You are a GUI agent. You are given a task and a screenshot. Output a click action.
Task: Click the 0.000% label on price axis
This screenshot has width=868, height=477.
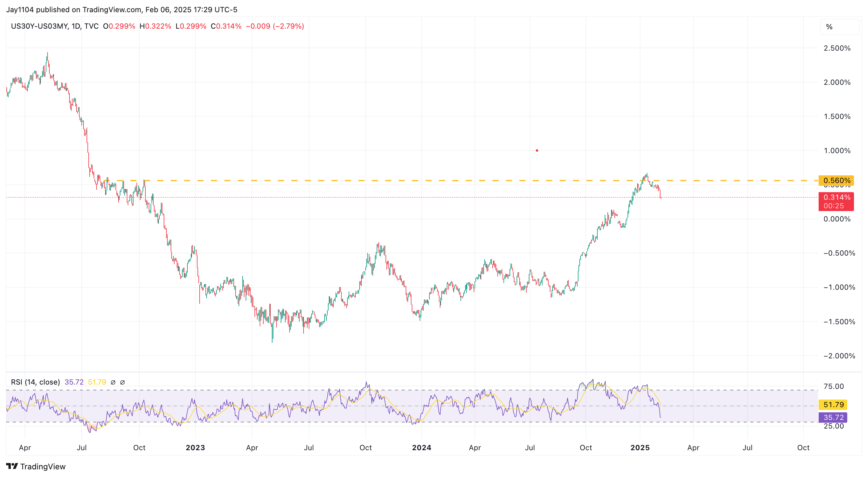tap(837, 219)
